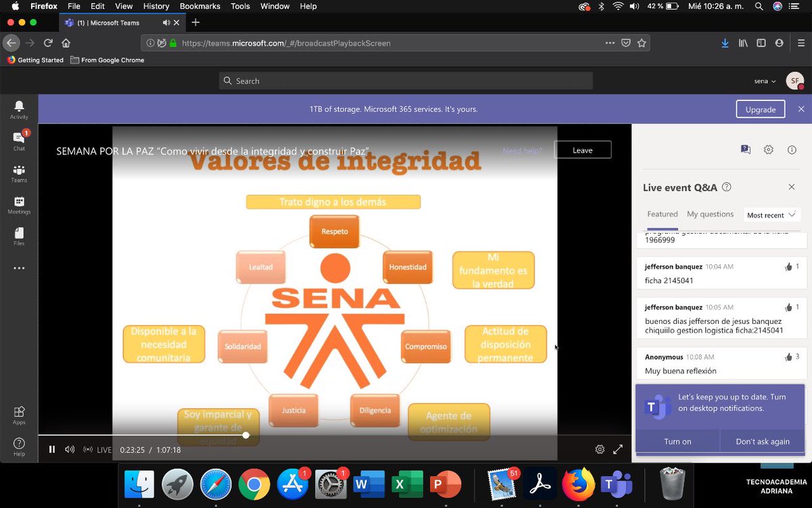Enter fullscreen mode for the video
Image resolution: width=812 pixels, height=508 pixels.
[x=618, y=449]
